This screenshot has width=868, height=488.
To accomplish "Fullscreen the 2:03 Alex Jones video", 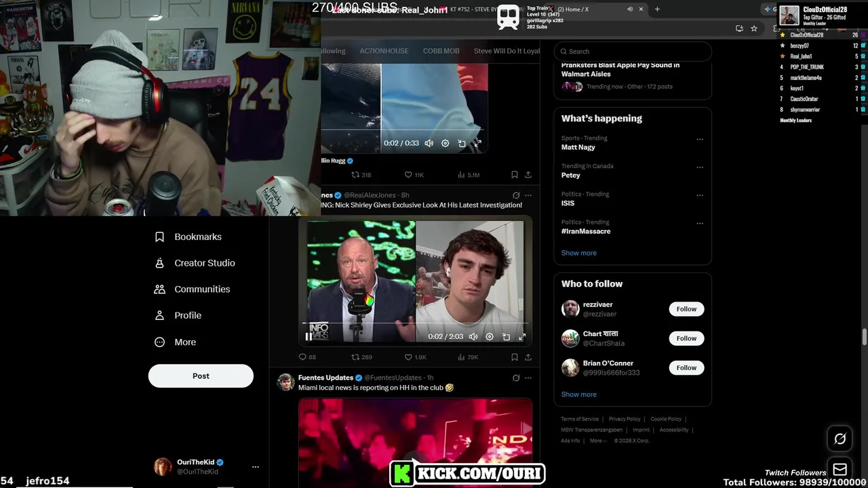I will point(522,337).
